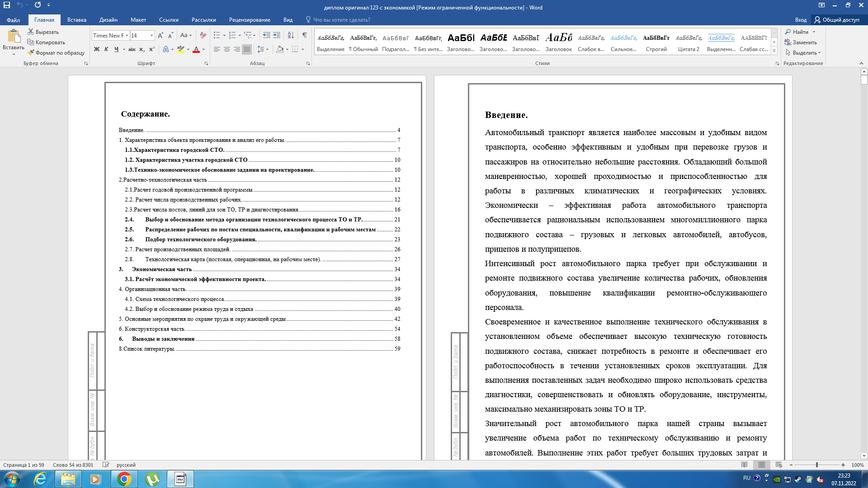Cut selection using Вырезать

pos(43,32)
